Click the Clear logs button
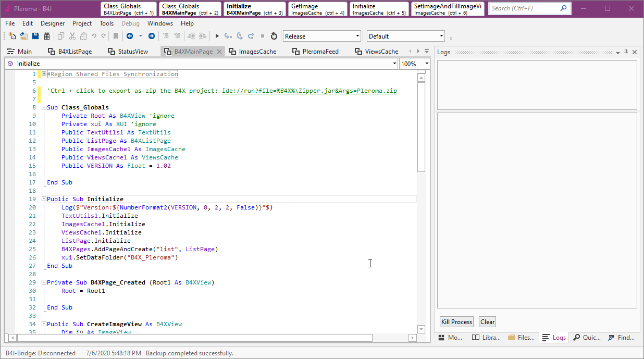Viewport: 644px width, 359px height. (488, 322)
